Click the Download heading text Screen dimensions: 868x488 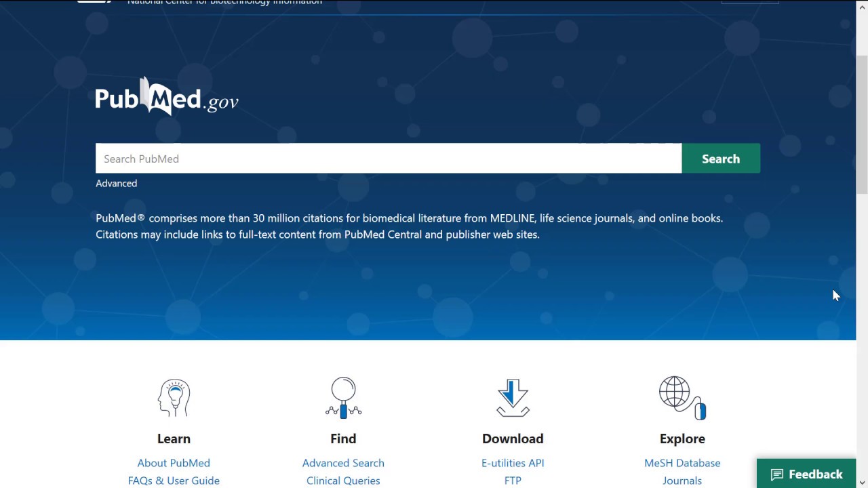tap(513, 439)
